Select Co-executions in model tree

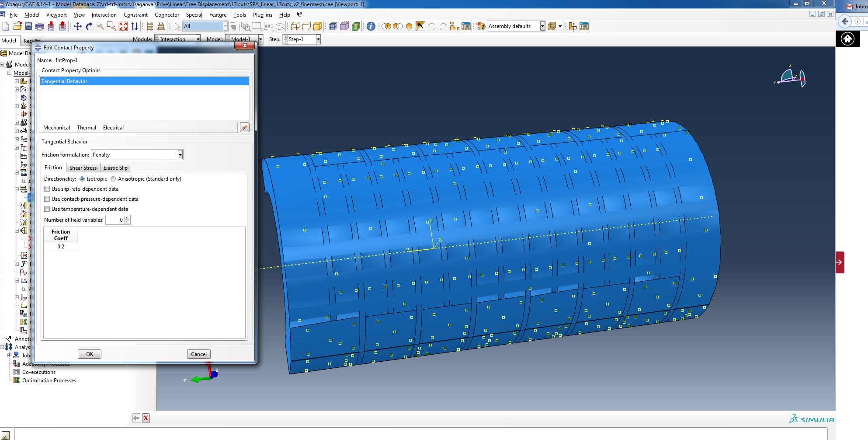39,372
